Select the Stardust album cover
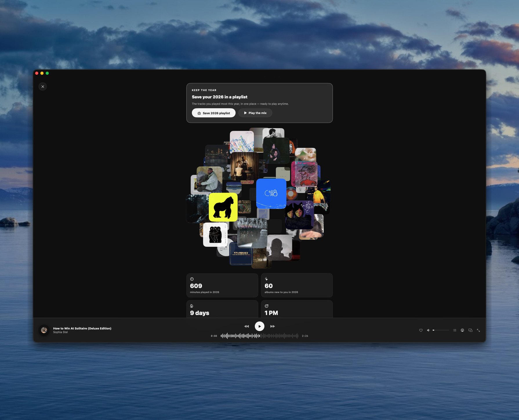The image size is (519, 420). point(241,254)
